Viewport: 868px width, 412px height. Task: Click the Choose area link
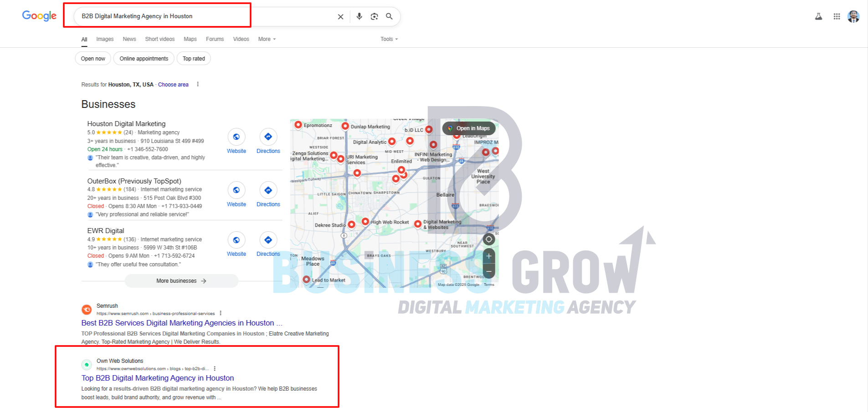[173, 85]
